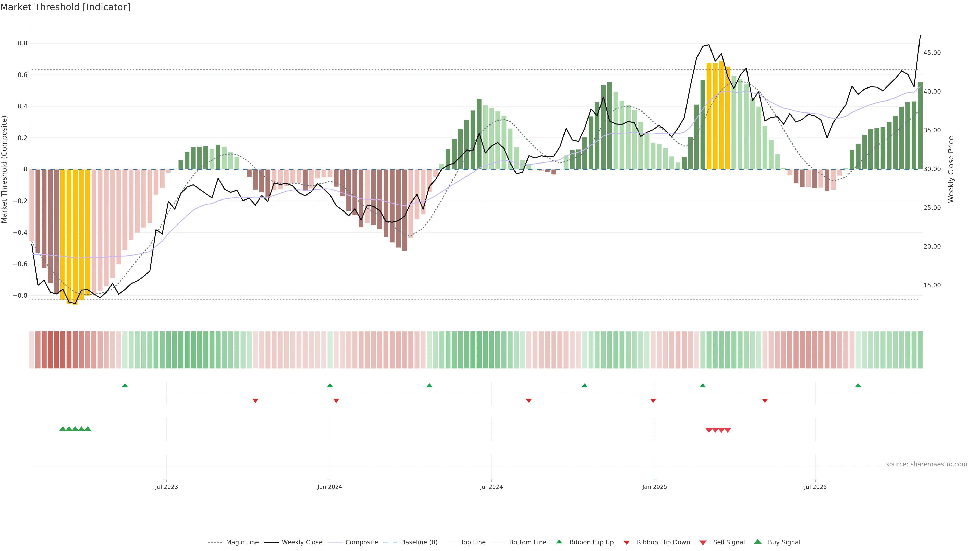Toggle the Magic Line legend entry
The height and width of the screenshot is (551, 980).
tap(242, 542)
